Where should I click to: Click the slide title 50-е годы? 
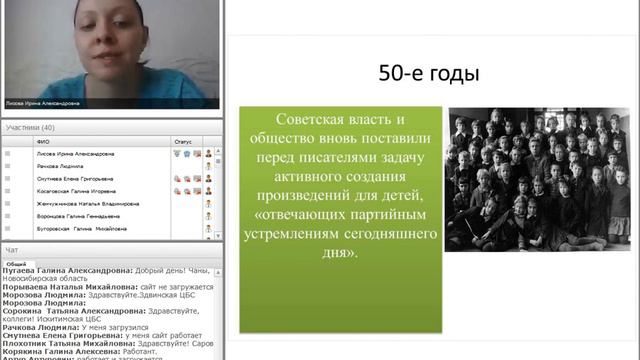click(x=429, y=73)
